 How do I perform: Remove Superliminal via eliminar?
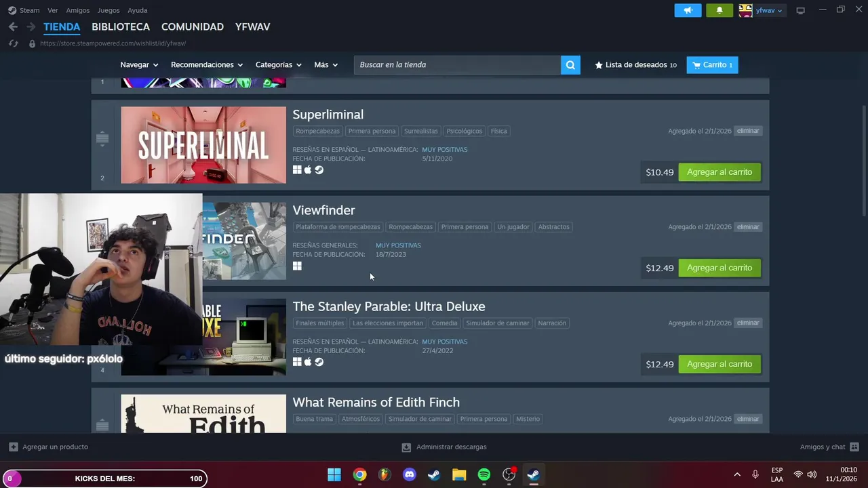pos(748,131)
